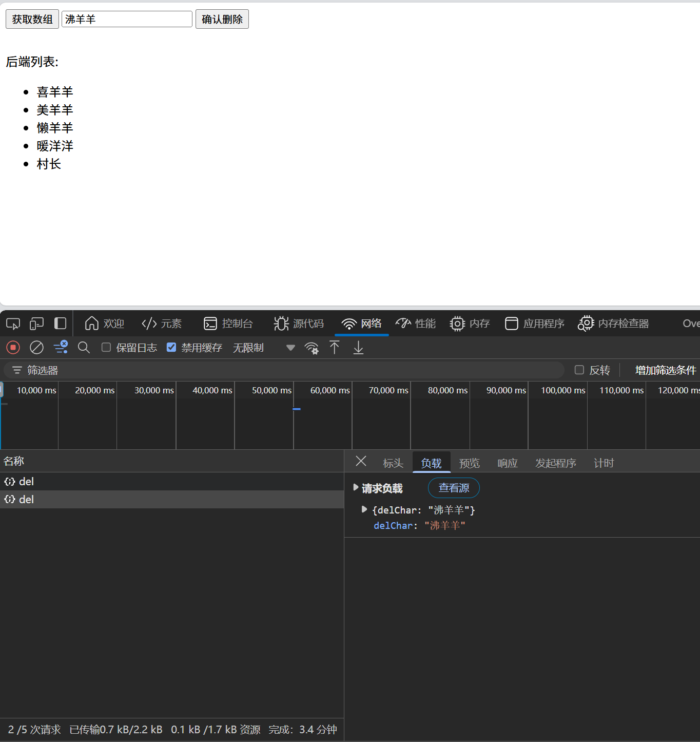Click the 10,000 ms timeline label
The image size is (700, 742).
(x=36, y=390)
